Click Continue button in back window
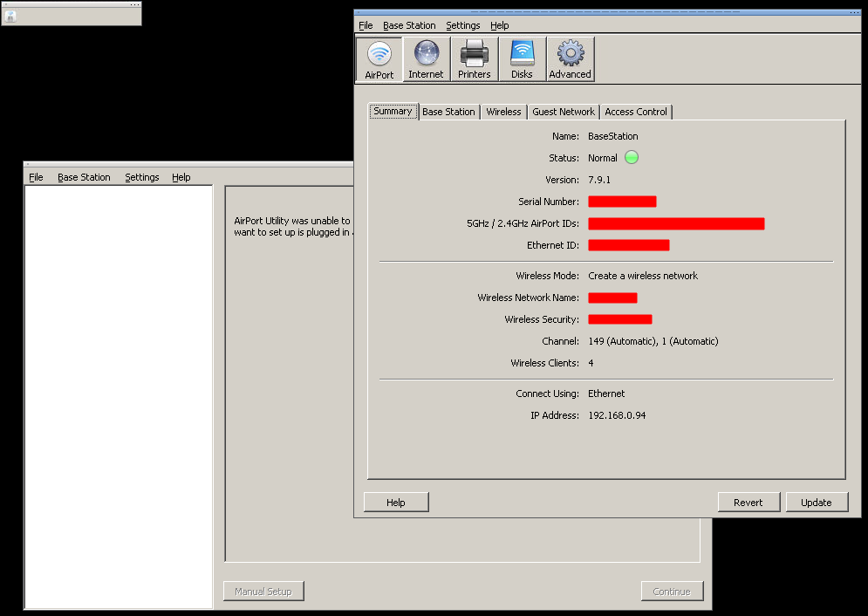The height and width of the screenshot is (616, 868). point(672,591)
